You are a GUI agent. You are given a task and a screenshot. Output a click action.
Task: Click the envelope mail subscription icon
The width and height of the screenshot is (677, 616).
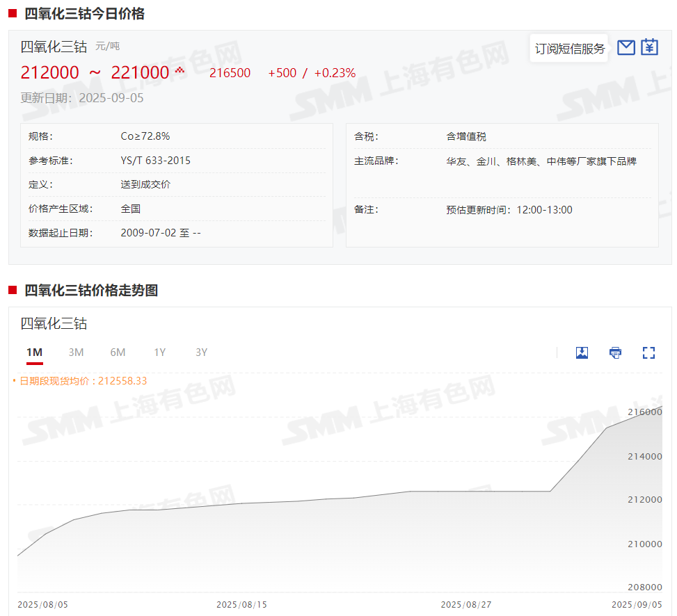626,47
